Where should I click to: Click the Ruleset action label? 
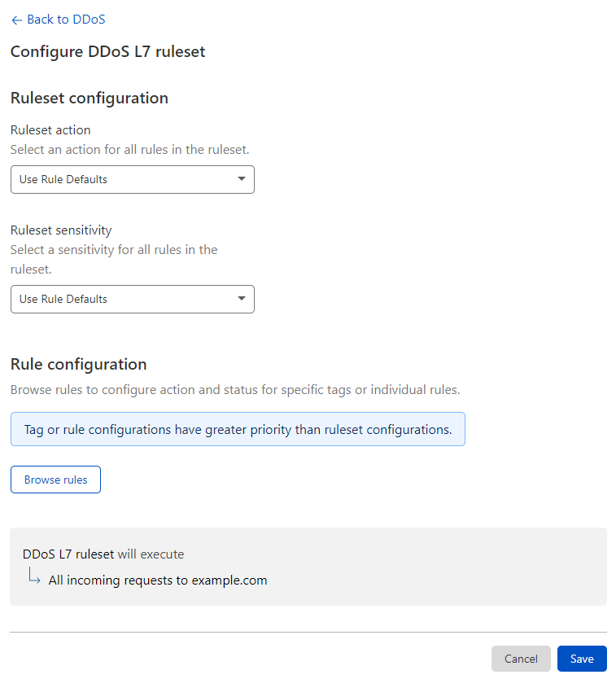pyautogui.click(x=50, y=129)
